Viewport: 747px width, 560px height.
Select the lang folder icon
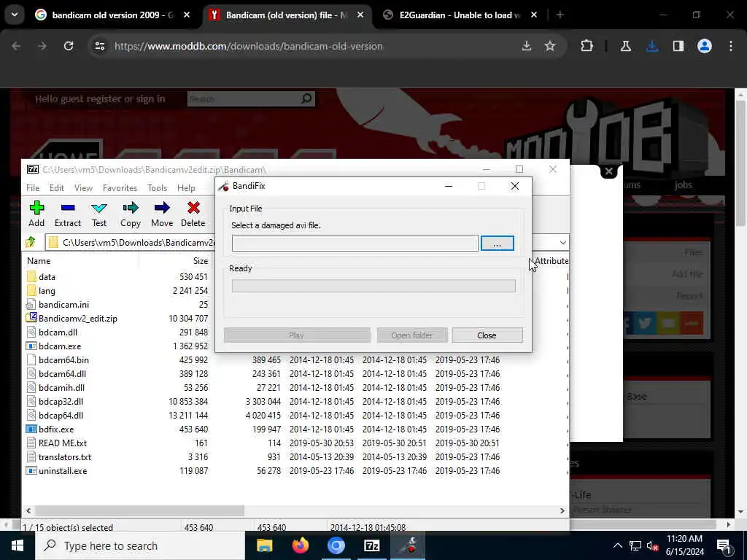coord(31,290)
